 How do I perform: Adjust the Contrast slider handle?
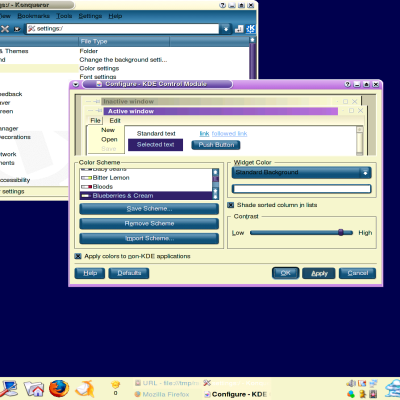pos(341,232)
